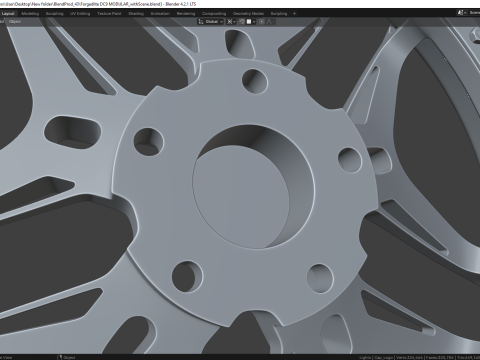Open the Texture Paint workspace tab
This screenshot has width=480, height=360.
[x=109, y=14]
